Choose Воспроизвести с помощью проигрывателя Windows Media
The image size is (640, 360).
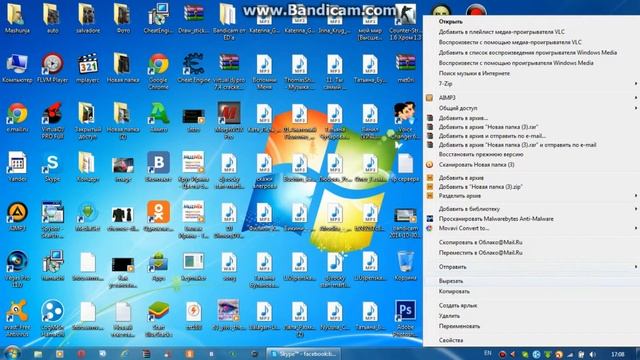click(x=531, y=63)
